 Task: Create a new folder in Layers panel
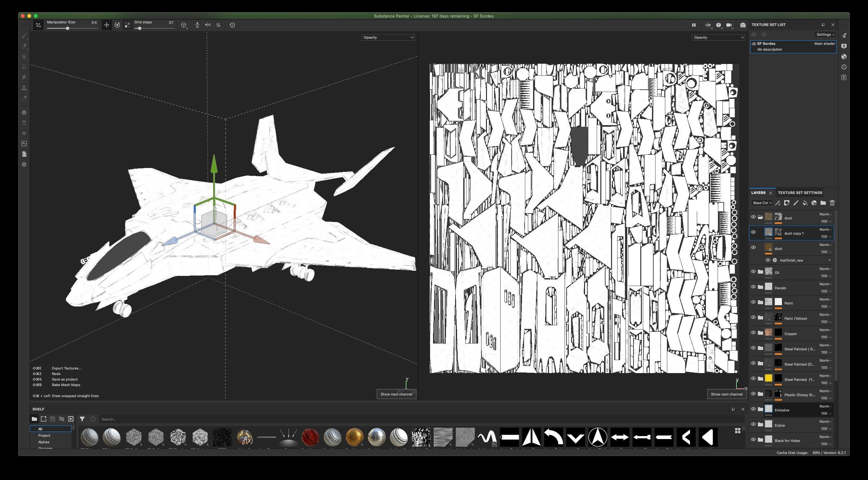point(823,203)
